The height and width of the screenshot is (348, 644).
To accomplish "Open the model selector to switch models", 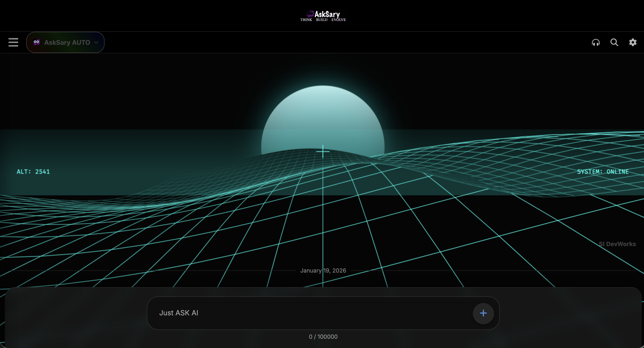I will tap(66, 42).
